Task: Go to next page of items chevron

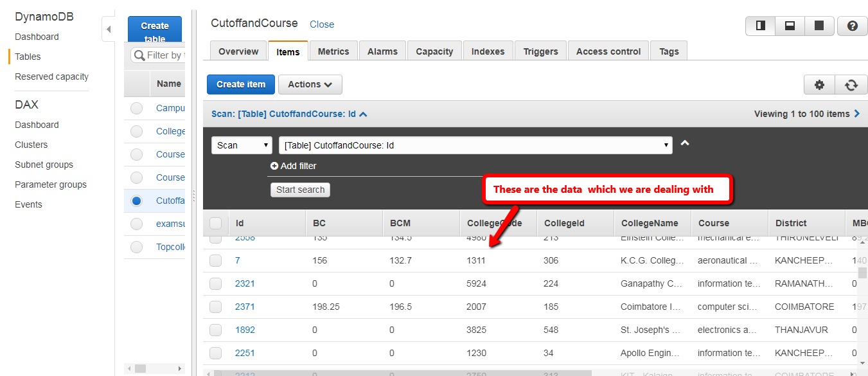Action: coord(856,114)
